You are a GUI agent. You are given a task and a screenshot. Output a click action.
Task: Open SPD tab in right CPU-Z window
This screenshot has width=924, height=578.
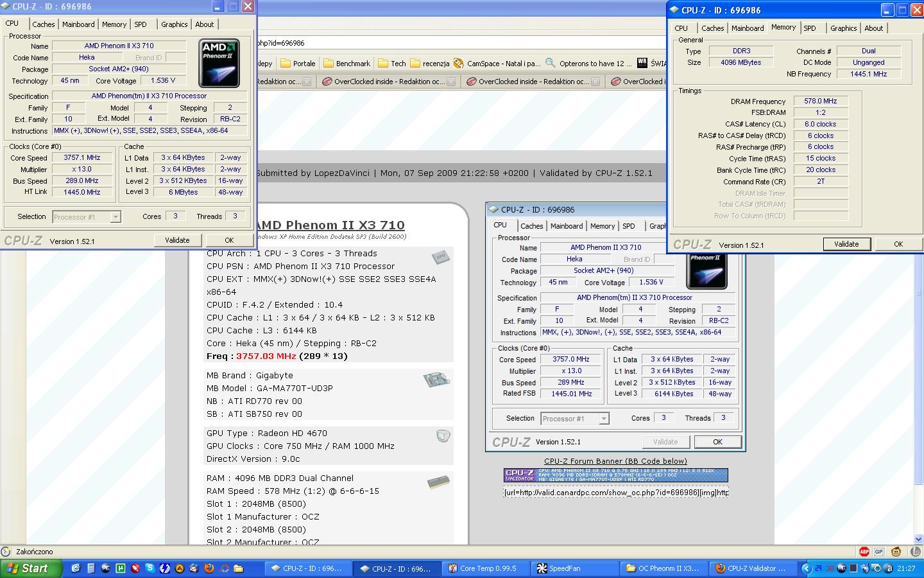810,28
